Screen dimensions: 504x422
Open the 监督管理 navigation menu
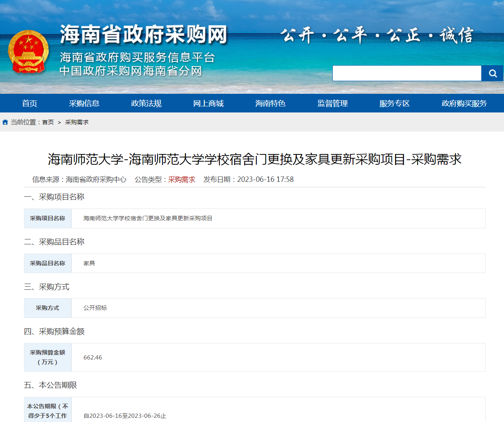(x=333, y=103)
